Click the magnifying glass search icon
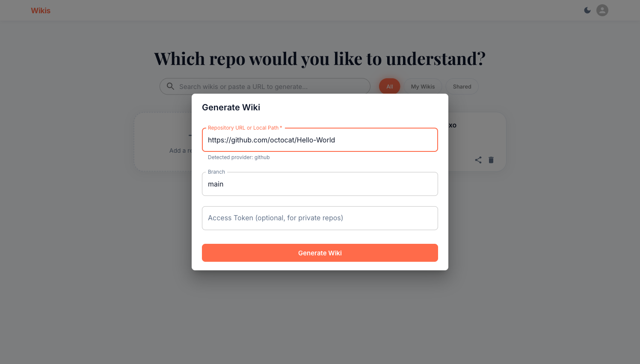Screen dimensions: 640x364 pos(170,86)
